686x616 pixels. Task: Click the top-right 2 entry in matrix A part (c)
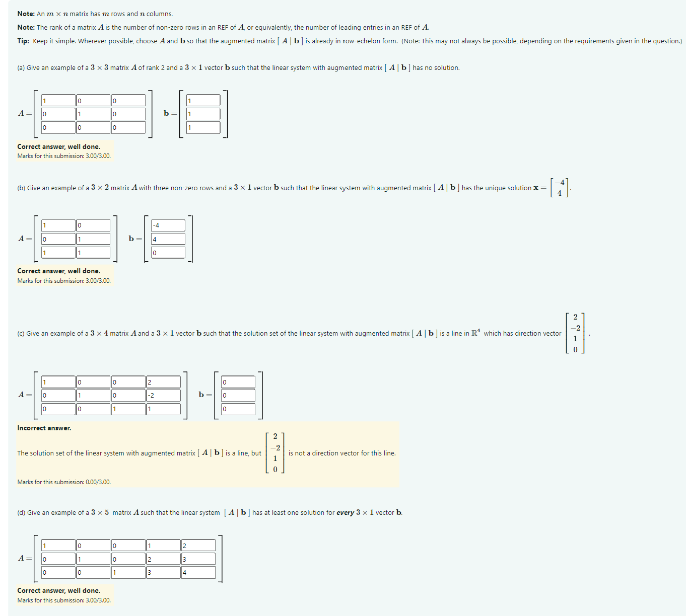tap(164, 381)
